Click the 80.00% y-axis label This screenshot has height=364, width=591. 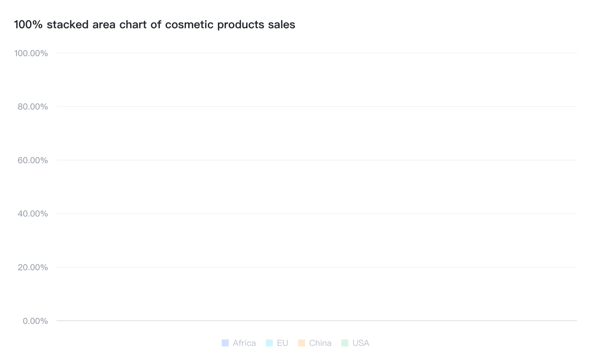click(33, 107)
